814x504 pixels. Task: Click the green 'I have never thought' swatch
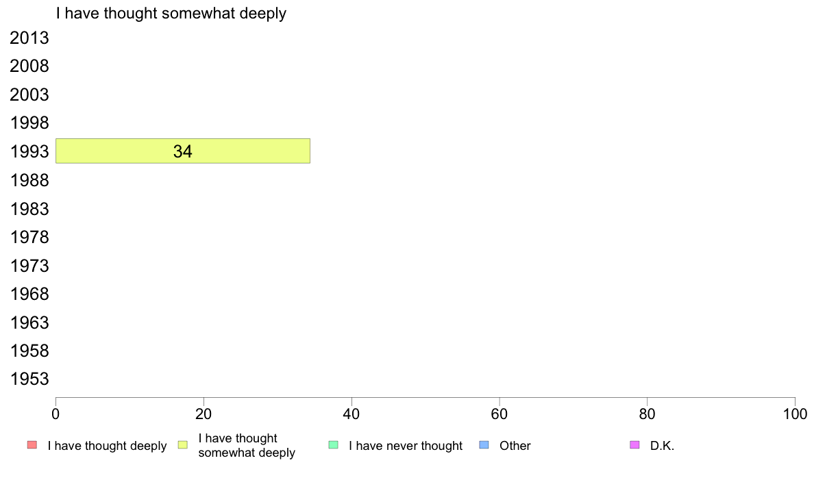[333, 445]
